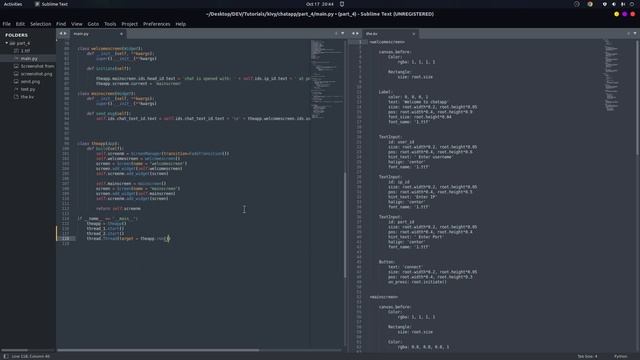Open test.py in the sidebar
This screenshot has width=640, height=360.
click(28, 89)
